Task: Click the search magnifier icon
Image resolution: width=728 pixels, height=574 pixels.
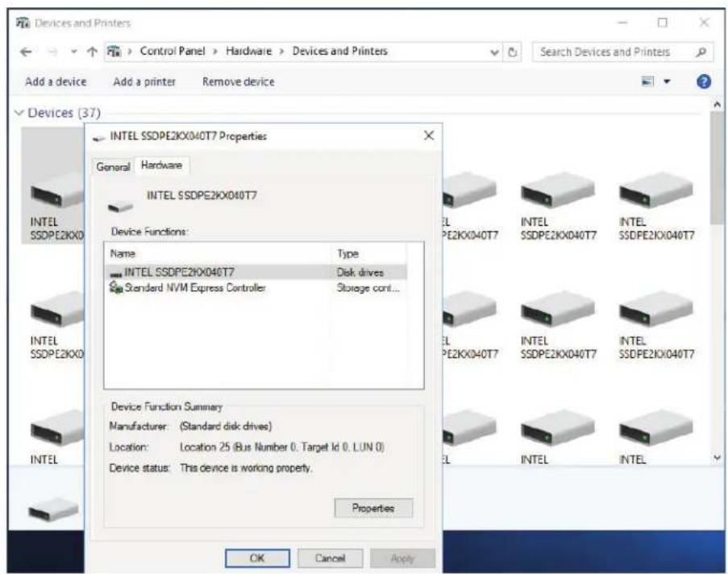Action: tap(701, 52)
